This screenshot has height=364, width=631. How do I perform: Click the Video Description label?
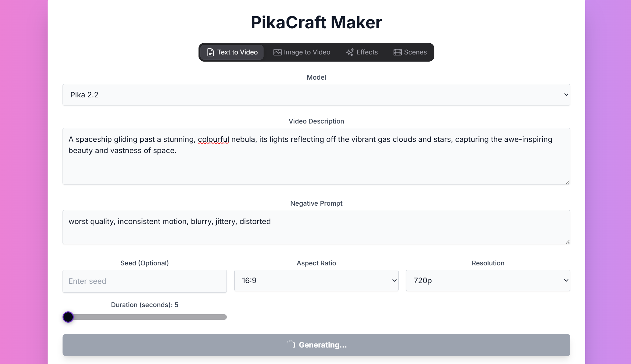tap(316, 121)
